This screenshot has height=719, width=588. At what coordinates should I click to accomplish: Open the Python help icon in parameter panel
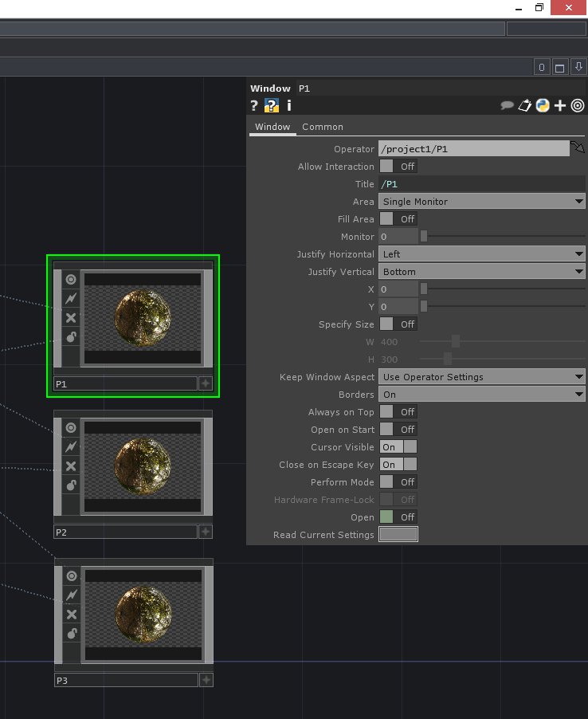tap(272, 105)
